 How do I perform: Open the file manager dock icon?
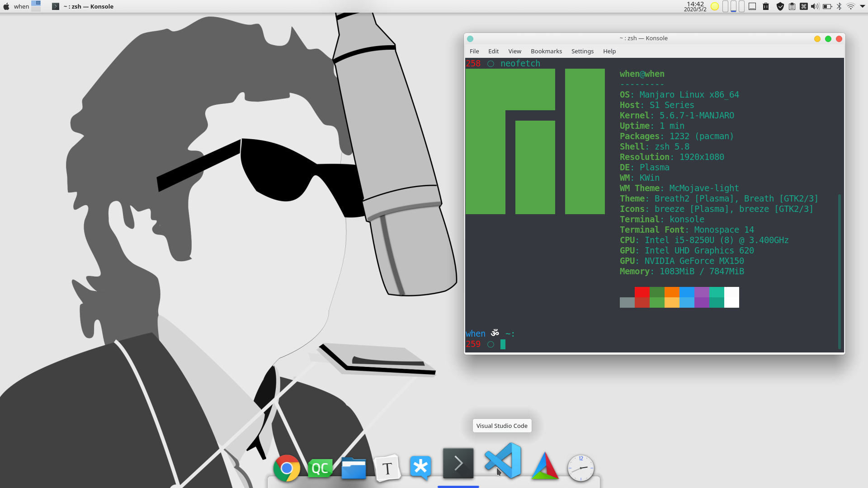coord(354,468)
